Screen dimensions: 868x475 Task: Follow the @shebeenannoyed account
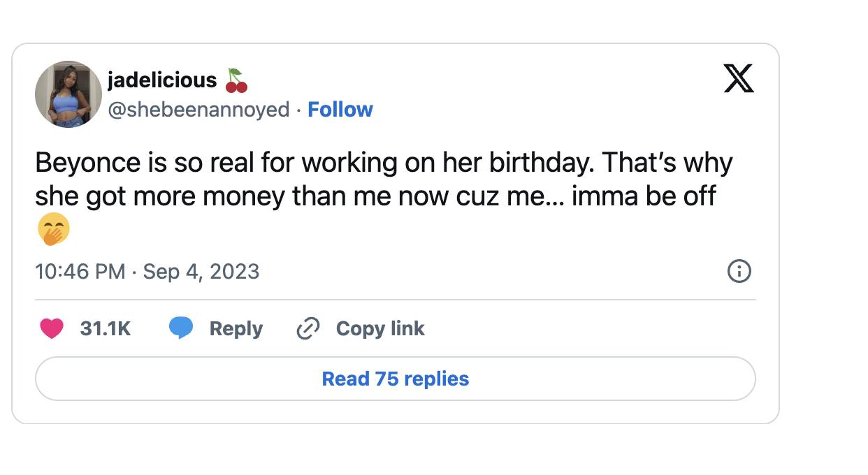coord(340,110)
